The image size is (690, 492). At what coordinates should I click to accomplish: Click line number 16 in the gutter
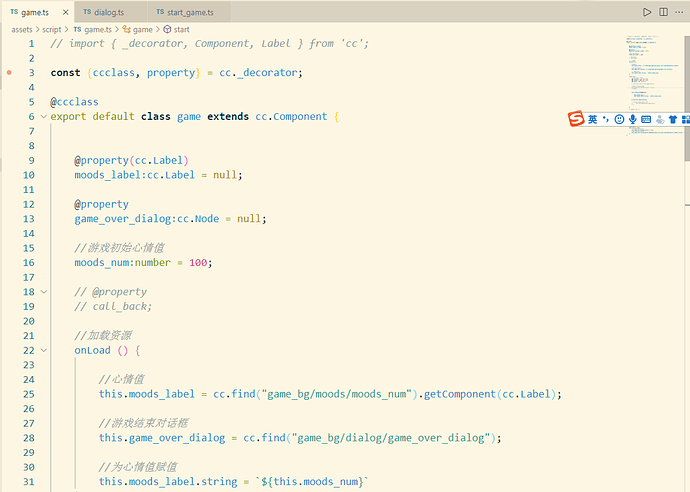(x=29, y=263)
